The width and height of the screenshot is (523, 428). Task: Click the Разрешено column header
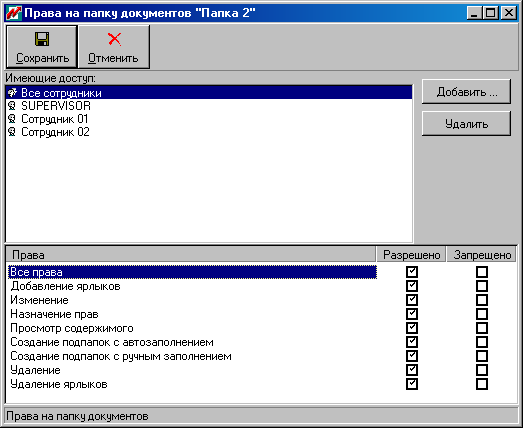[x=411, y=255]
